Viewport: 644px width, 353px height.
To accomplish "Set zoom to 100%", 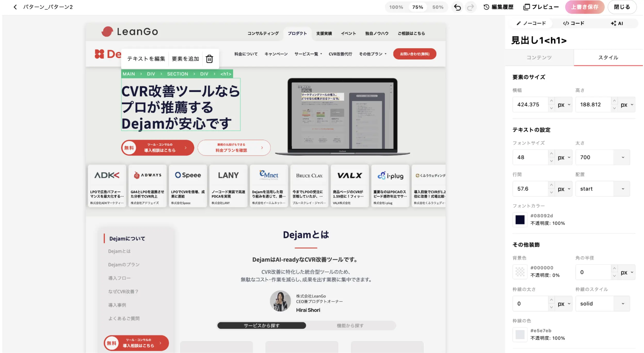I will [396, 7].
